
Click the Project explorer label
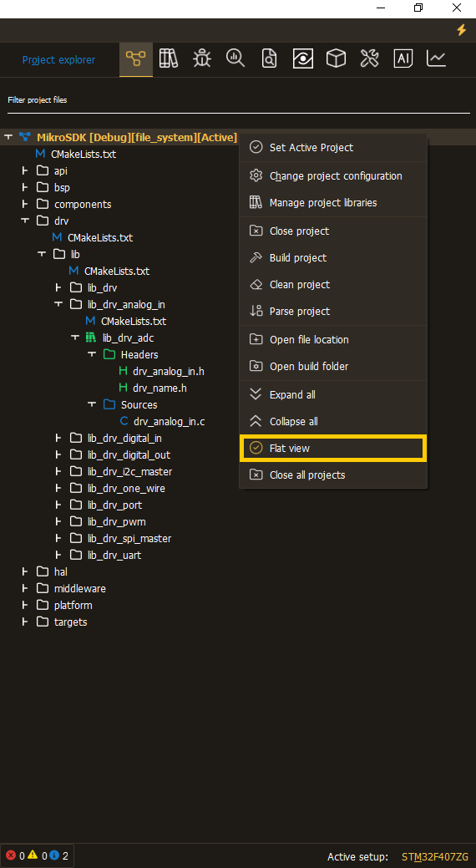[58, 60]
